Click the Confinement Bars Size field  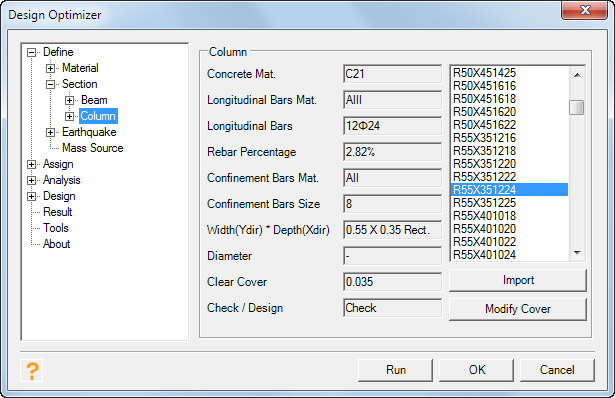(x=393, y=204)
